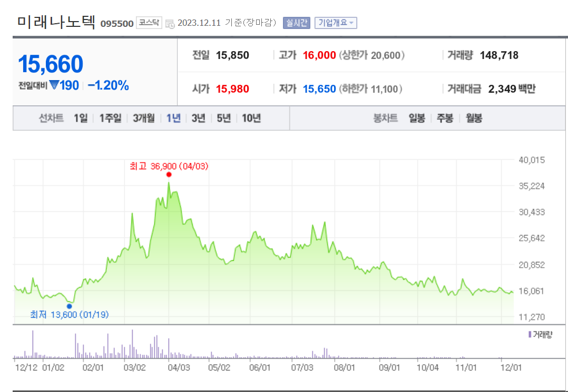Click the 고가 value 16,000
Viewport: 568px width, 392px height.
pos(319,55)
